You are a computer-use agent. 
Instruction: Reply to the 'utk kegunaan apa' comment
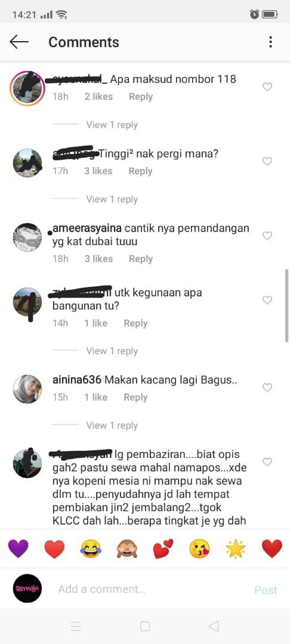tap(135, 323)
